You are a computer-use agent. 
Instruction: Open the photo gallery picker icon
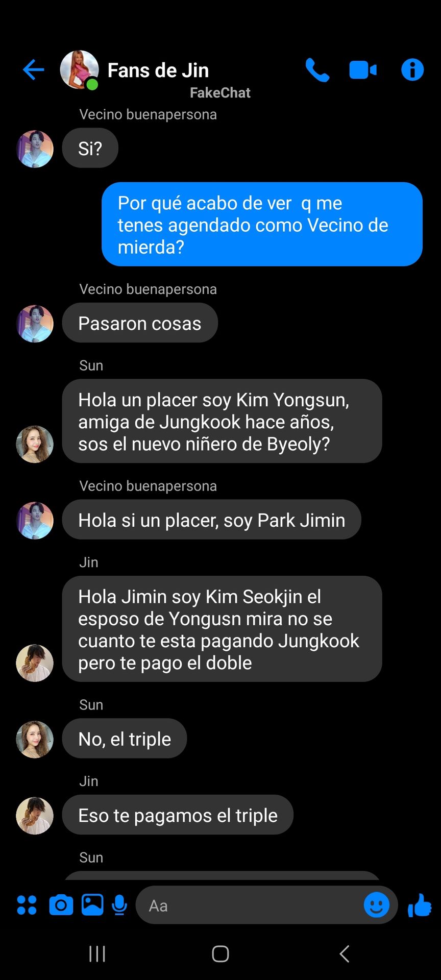[x=92, y=905]
